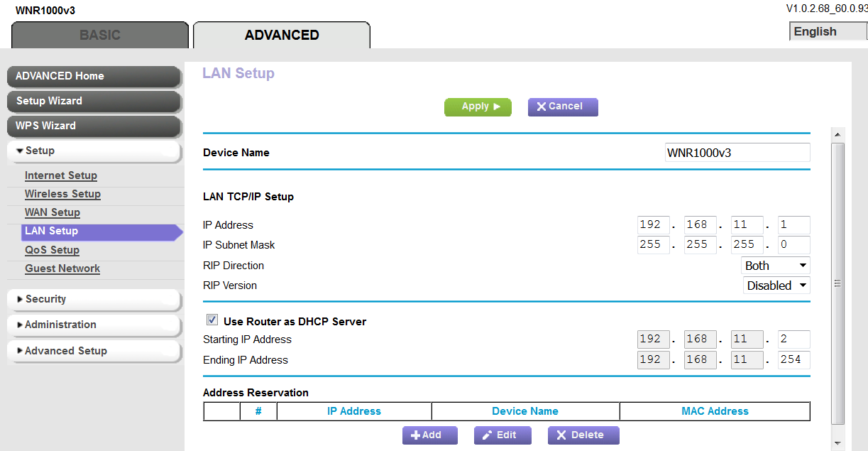Expand the Advanced Setup section
Image resolution: width=868 pixels, height=451 pixels.
(x=94, y=351)
